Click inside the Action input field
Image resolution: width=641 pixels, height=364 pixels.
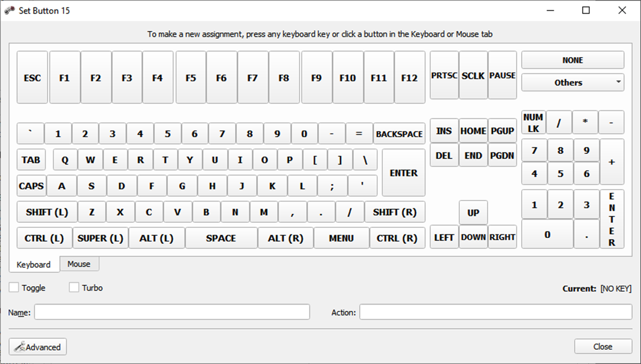496,312
